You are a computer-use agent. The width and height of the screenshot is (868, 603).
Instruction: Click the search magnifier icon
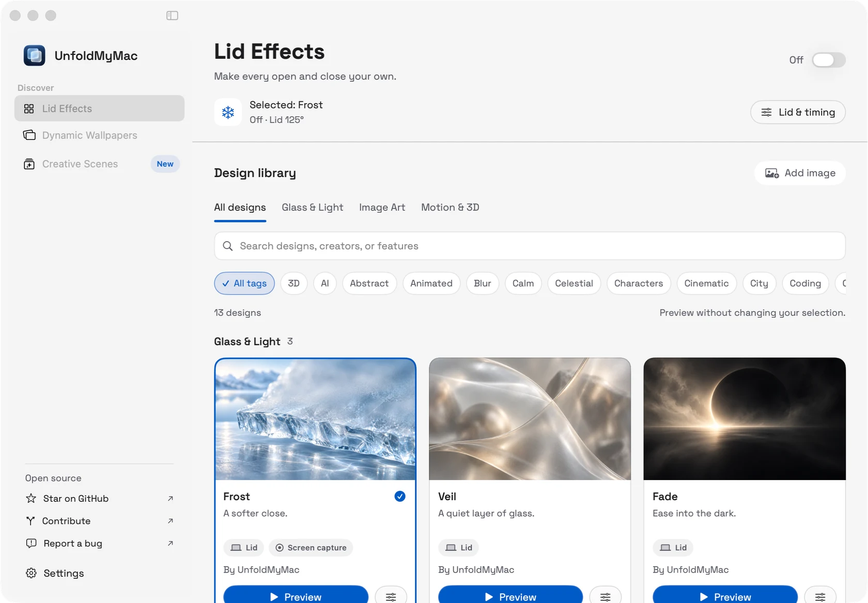tap(228, 246)
